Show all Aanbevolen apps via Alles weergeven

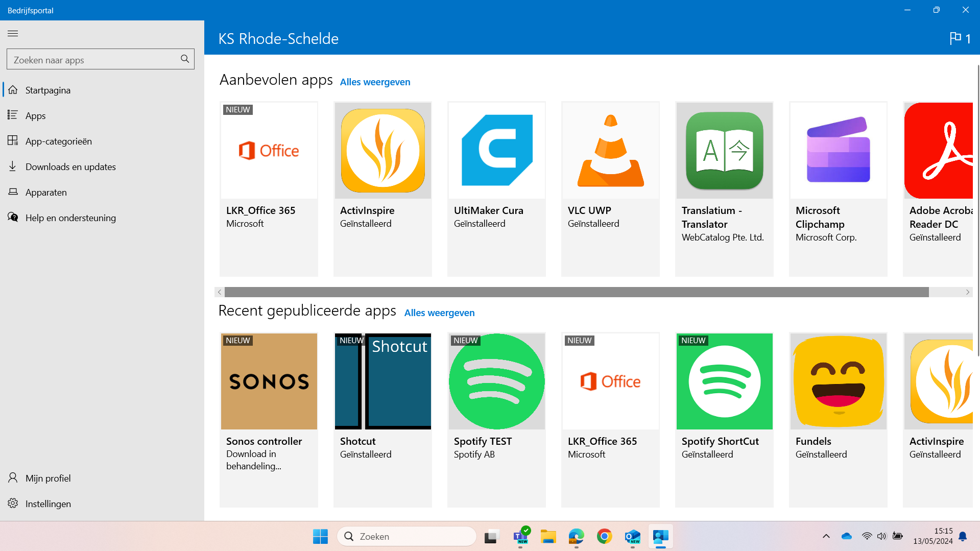[375, 82]
